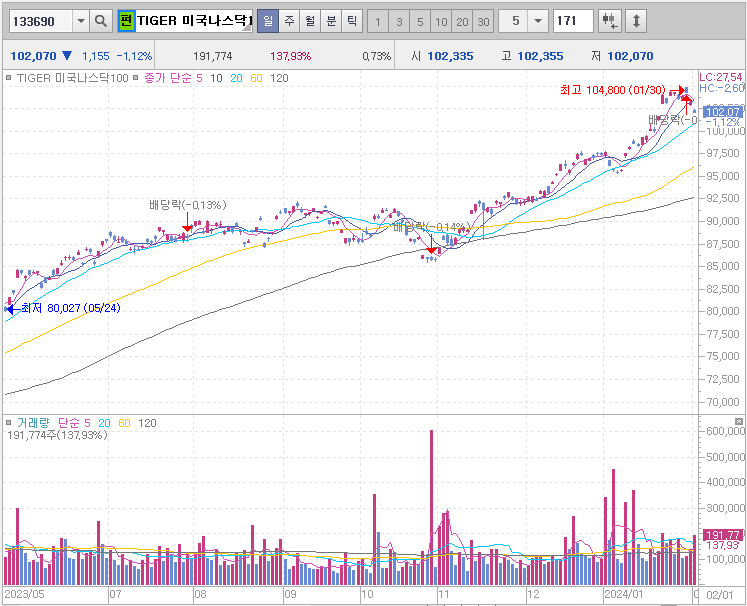Open the stock code dropdown arrow

81,21
